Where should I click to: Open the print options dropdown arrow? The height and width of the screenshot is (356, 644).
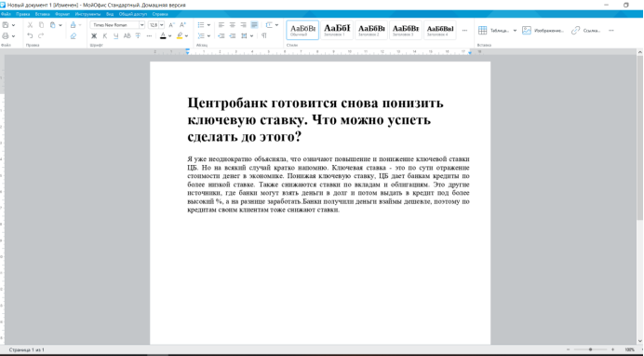13,35
